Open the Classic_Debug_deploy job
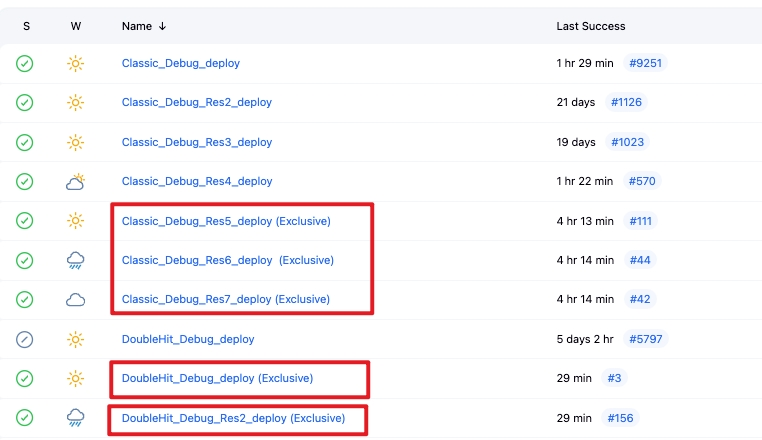Image resolution: width=762 pixels, height=440 pixels. tap(180, 63)
